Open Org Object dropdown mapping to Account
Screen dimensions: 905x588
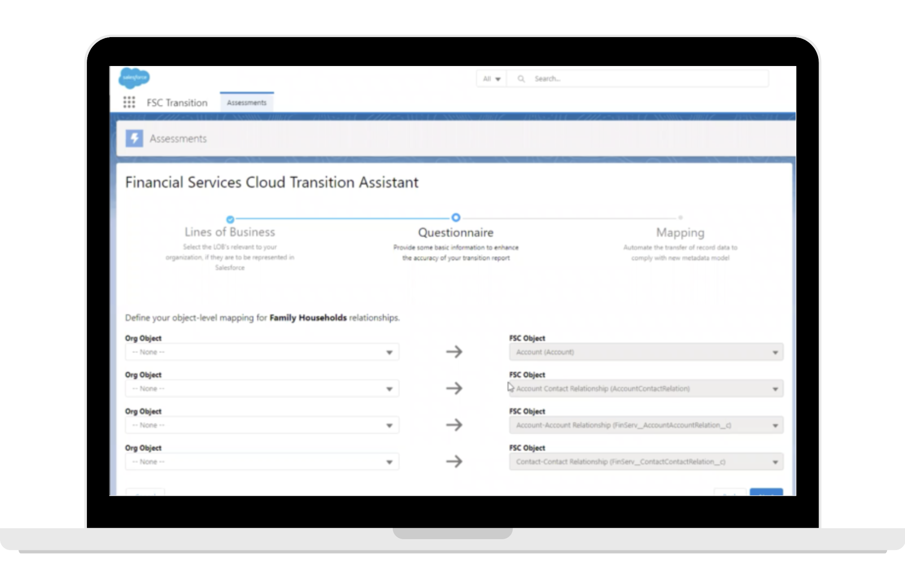pyautogui.click(x=262, y=352)
